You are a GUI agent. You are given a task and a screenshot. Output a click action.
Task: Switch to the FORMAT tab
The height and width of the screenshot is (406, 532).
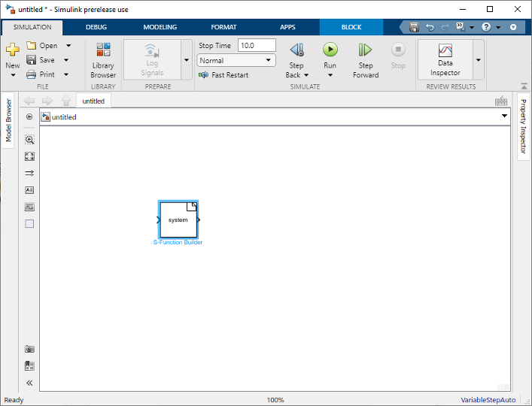tap(223, 27)
